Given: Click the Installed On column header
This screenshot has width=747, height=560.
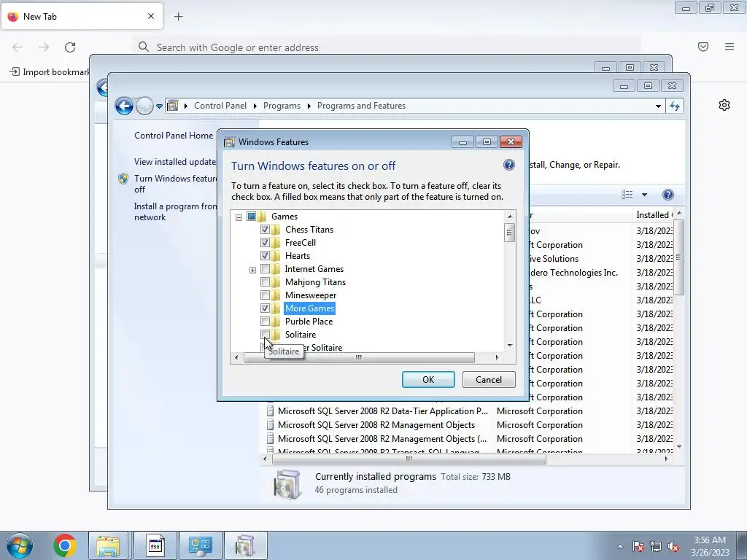Looking at the screenshot, I should coord(654,215).
